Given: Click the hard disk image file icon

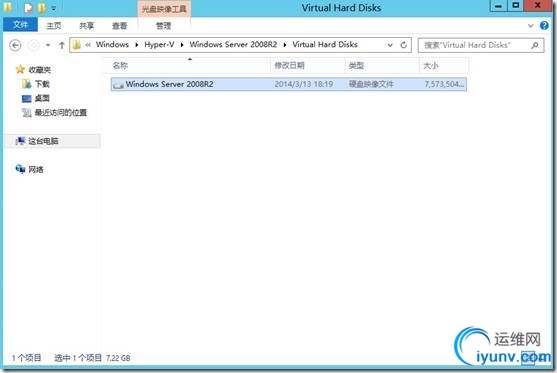Looking at the screenshot, I should (118, 85).
